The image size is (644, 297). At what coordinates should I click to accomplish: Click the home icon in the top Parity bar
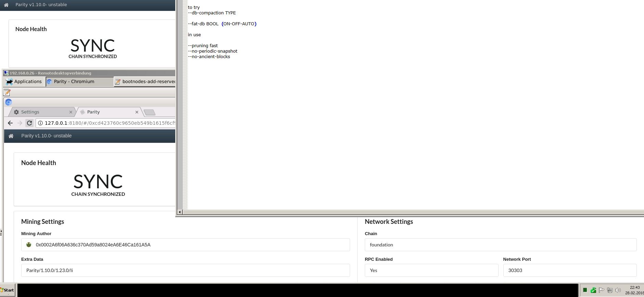(6, 5)
